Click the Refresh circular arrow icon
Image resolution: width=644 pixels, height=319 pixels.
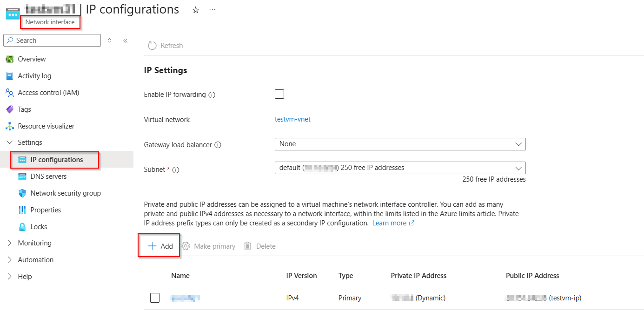[152, 46]
